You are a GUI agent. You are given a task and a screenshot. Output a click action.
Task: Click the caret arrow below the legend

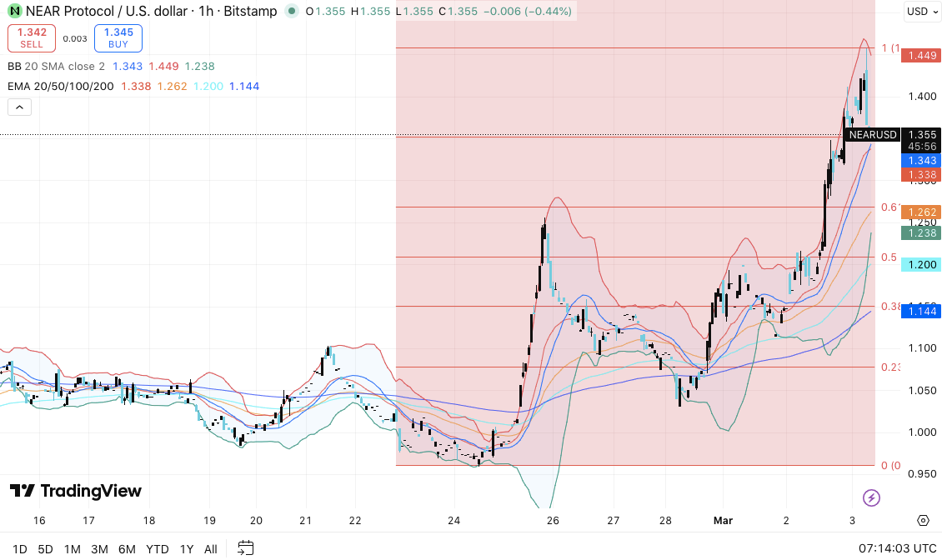(x=19, y=107)
